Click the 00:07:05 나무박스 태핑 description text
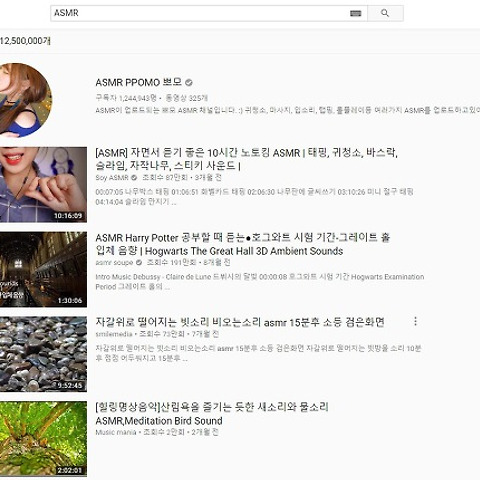 (x=254, y=197)
